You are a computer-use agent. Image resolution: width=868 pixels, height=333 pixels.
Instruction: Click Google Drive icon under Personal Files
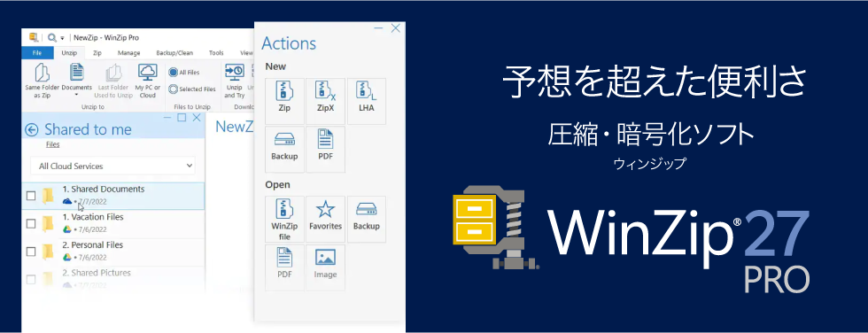[67, 257]
